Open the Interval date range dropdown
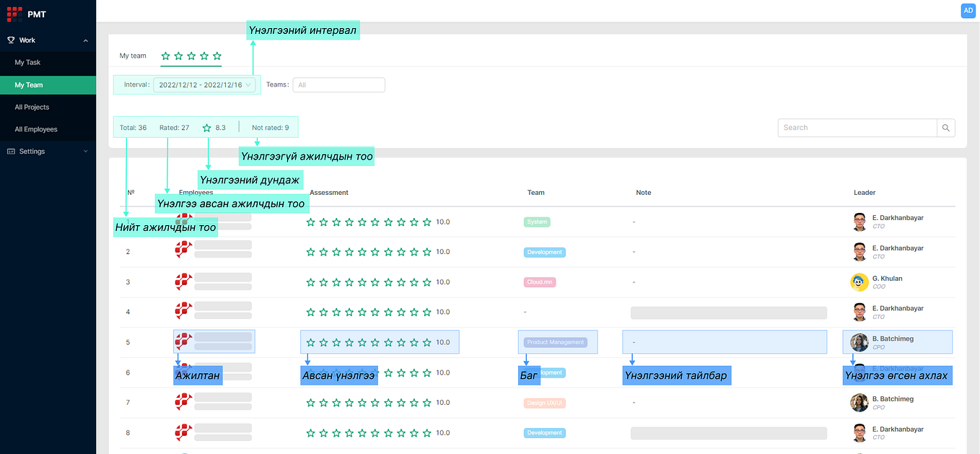Image resolution: width=980 pixels, height=454 pixels. (205, 84)
